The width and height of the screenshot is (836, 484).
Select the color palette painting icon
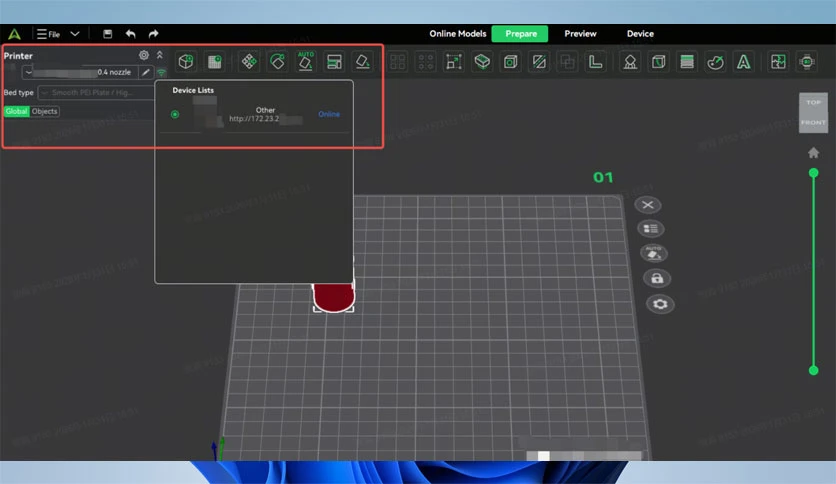click(715, 62)
